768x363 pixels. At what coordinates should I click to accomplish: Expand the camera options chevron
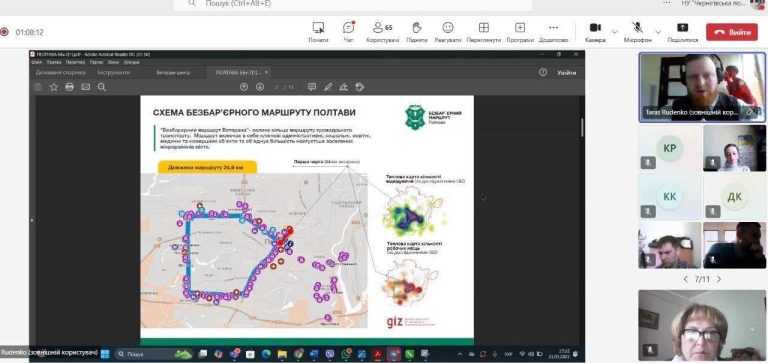615,32
